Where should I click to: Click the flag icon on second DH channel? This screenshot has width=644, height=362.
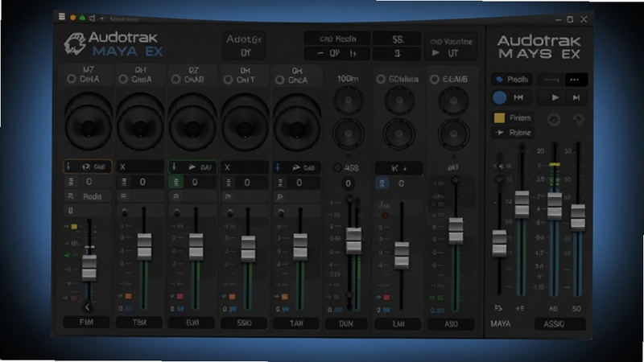tap(228, 197)
